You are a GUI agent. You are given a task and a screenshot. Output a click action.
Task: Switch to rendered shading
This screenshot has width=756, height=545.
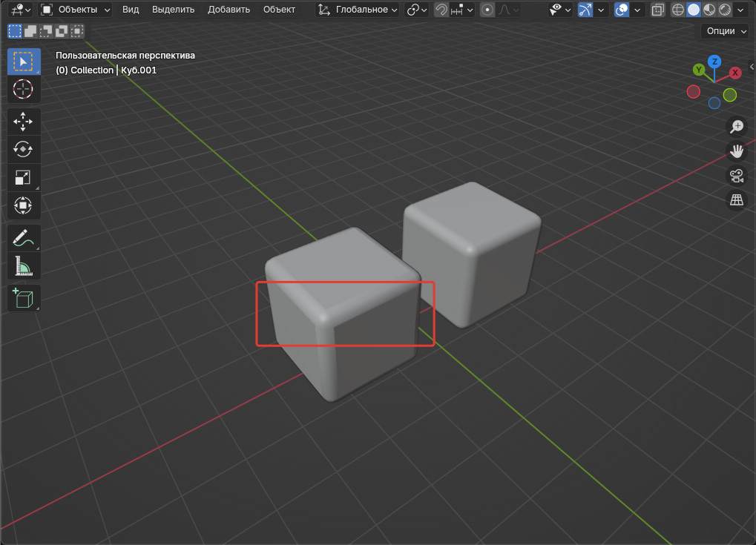(725, 9)
